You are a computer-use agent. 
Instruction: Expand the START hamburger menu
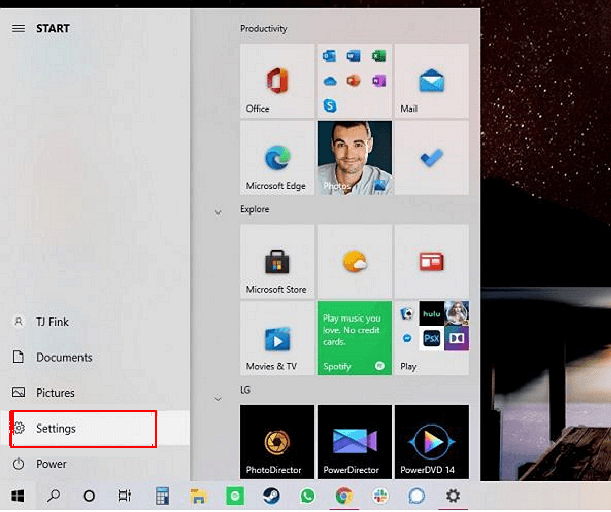coord(18,28)
